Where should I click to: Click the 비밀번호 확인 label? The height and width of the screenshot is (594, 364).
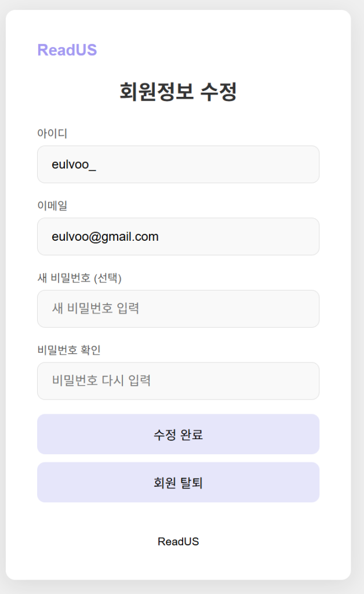pos(69,350)
